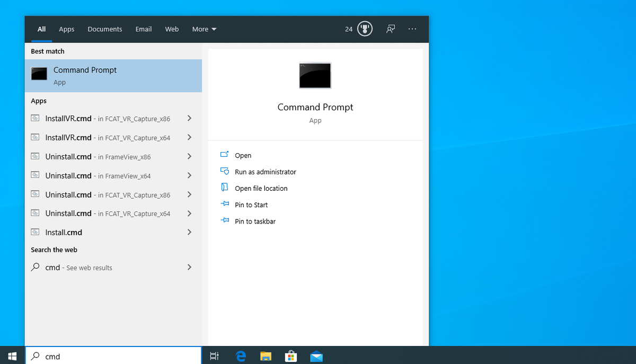The height and width of the screenshot is (364, 636).
Task: Click the Start button
Action: pos(11,356)
